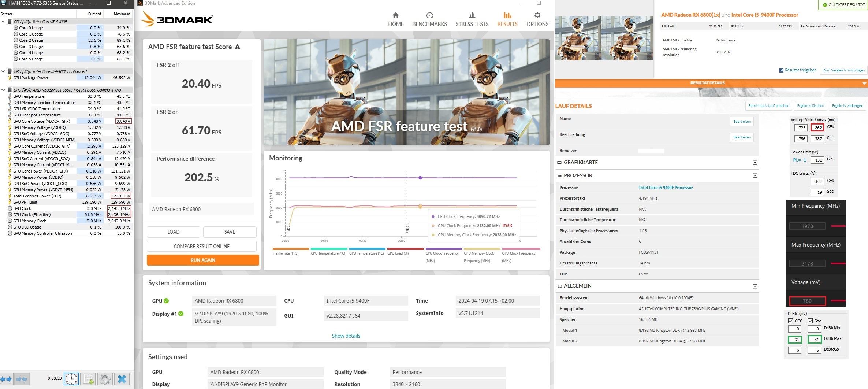Click clock icon on GPU Memory Clock row
868x389 pixels.
10,221
